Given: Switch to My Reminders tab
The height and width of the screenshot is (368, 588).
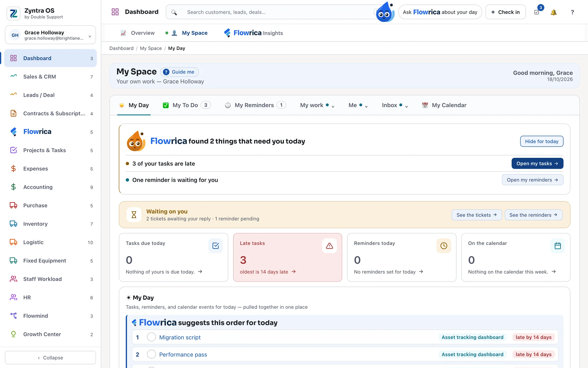Looking at the screenshot, I should (255, 105).
